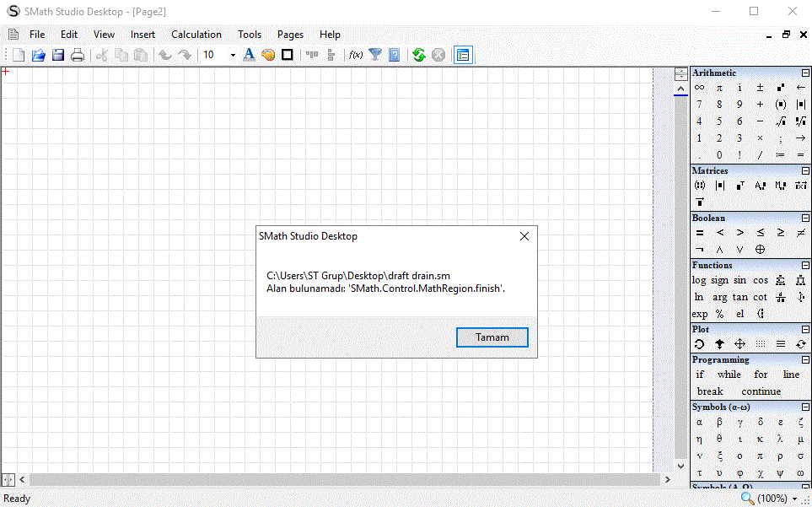Collapse the Arithmetic panel
Image resolution: width=812 pixels, height=507 pixels.
click(805, 73)
